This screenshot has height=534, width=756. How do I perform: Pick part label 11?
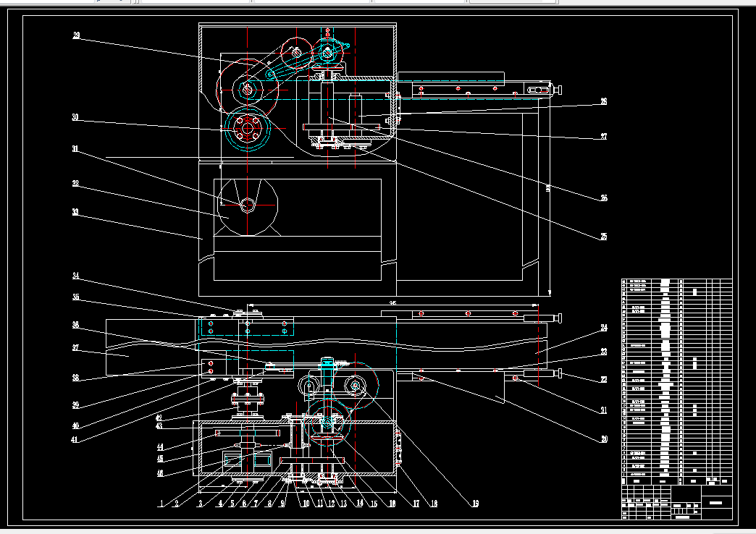click(319, 504)
